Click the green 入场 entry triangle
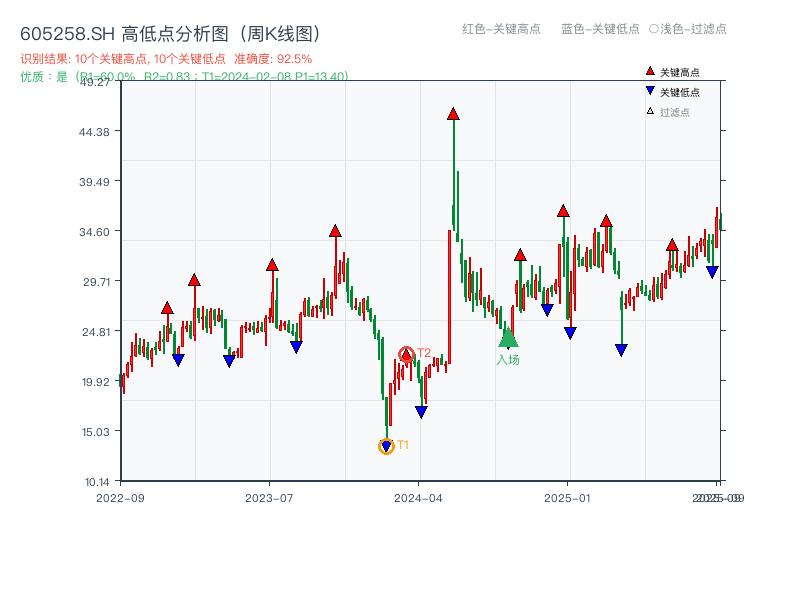The height and width of the screenshot is (600, 800). [507, 338]
